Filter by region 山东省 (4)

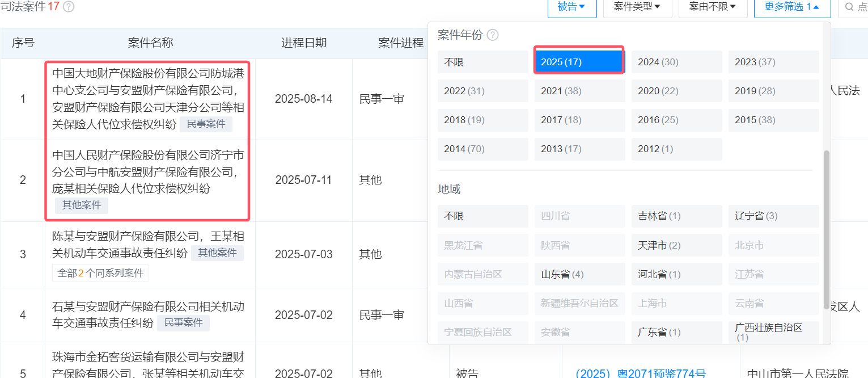point(580,274)
